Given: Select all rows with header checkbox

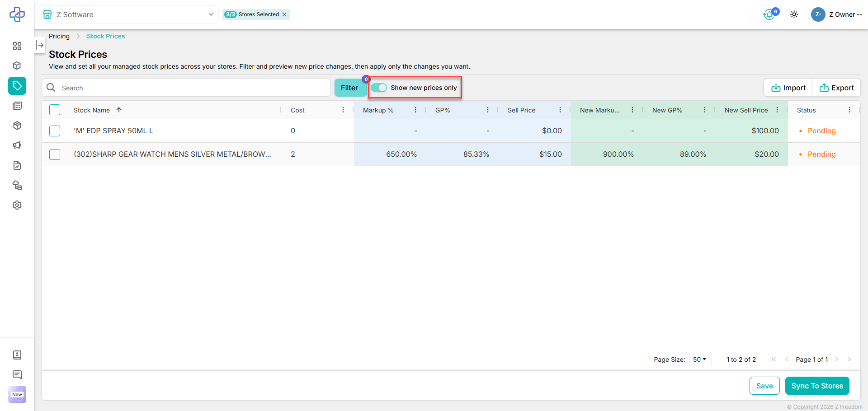Looking at the screenshot, I should tap(55, 110).
